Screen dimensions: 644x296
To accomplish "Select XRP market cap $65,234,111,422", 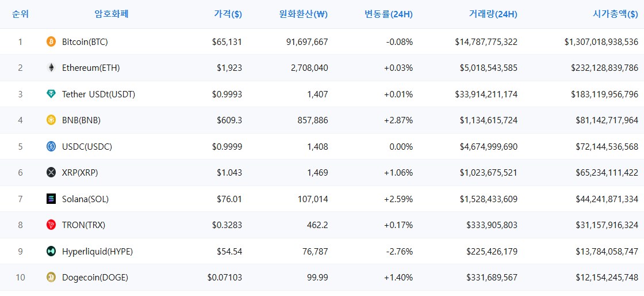I will (x=607, y=173).
